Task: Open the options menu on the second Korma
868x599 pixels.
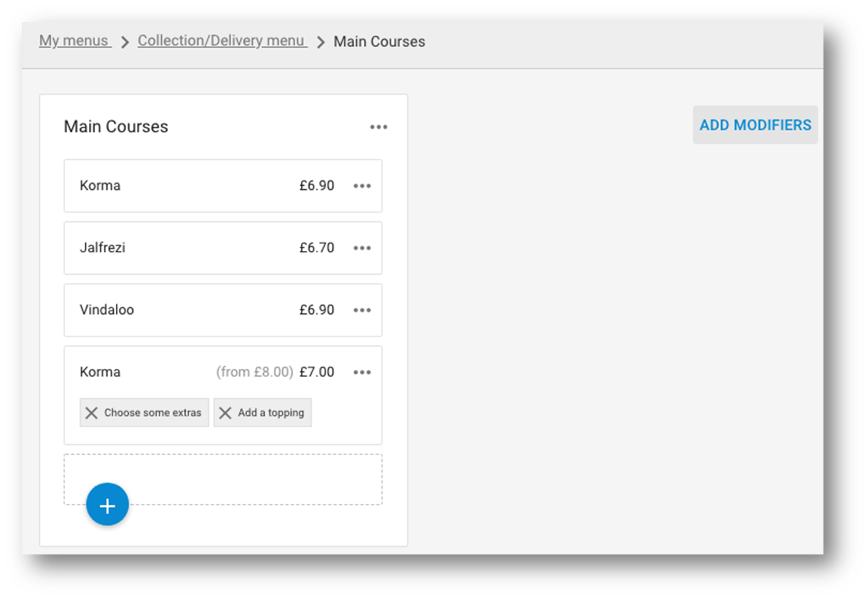Action: (362, 372)
